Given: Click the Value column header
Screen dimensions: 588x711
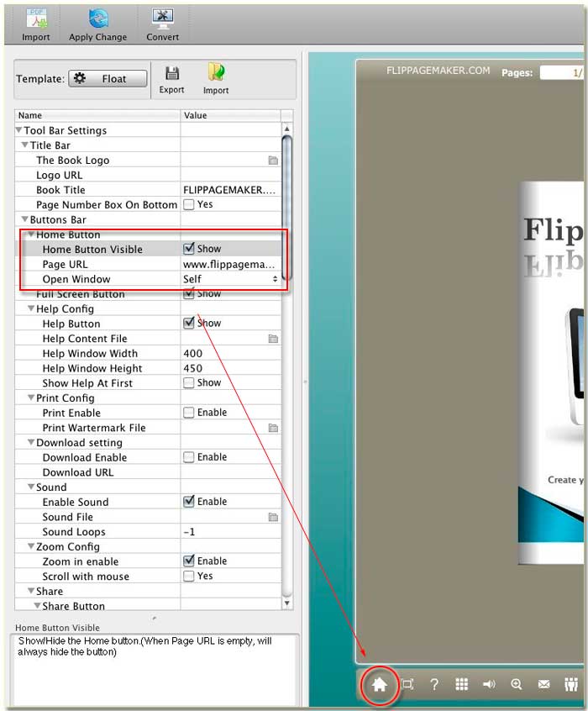Looking at the screenshot, I should point(231,115).
